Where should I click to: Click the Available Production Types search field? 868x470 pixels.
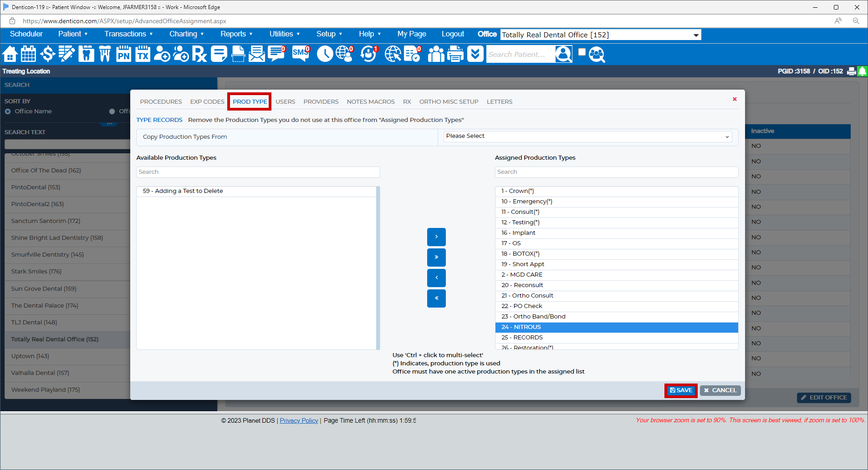pos(258,172)
